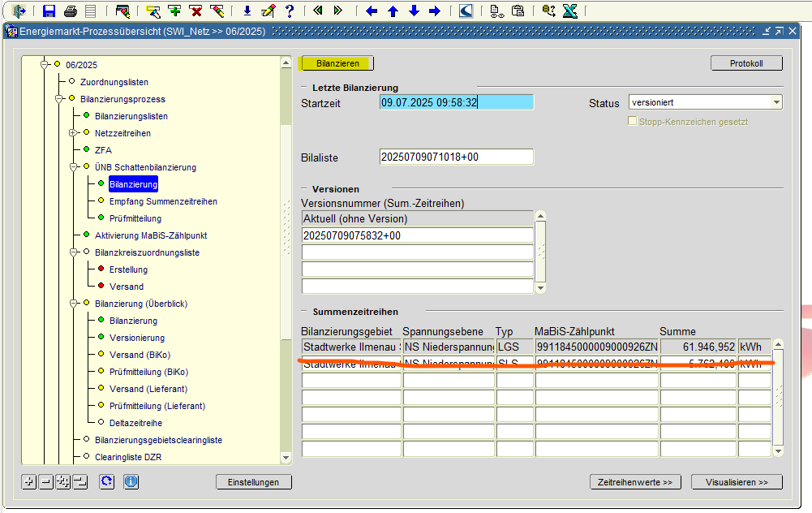Click the blue info icon below tree
This screenshot has height=513, width=812.
coord(131,482)
